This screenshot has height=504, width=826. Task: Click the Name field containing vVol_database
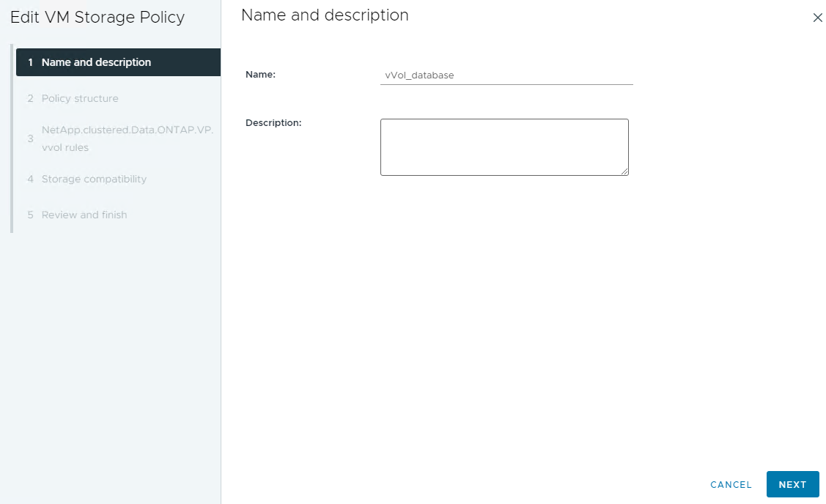tap(506, 75)
